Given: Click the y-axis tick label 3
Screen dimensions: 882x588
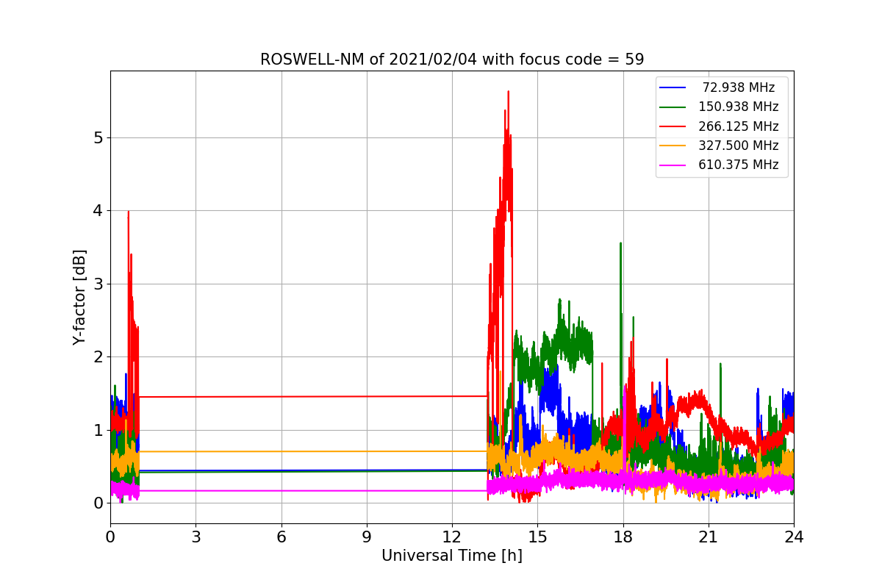Looking at the screenshot, I should click(x=98, y=284).
